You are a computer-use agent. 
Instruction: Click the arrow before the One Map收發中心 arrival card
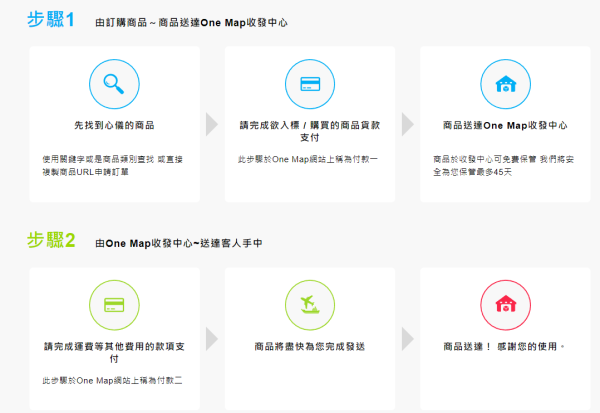(407, 124)
